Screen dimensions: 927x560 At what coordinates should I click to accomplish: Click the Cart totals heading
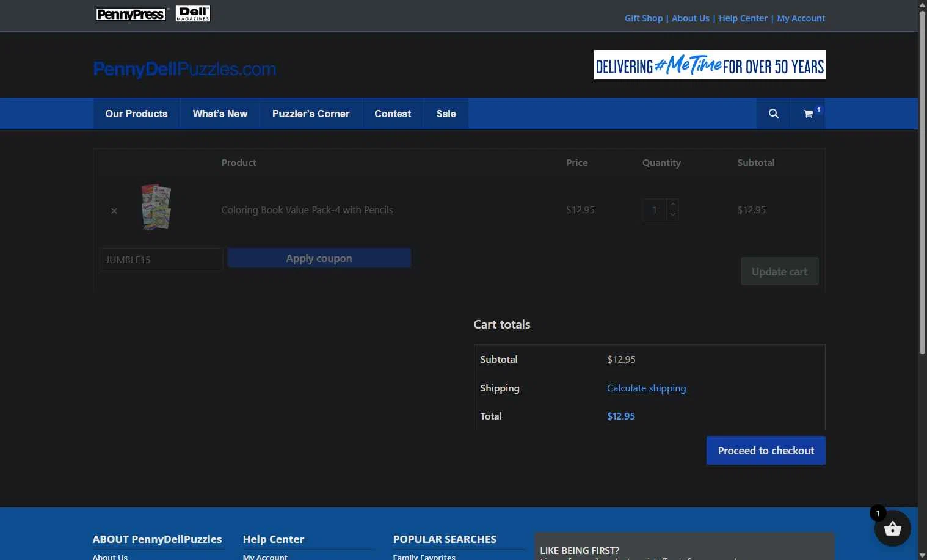click(502, 325)
